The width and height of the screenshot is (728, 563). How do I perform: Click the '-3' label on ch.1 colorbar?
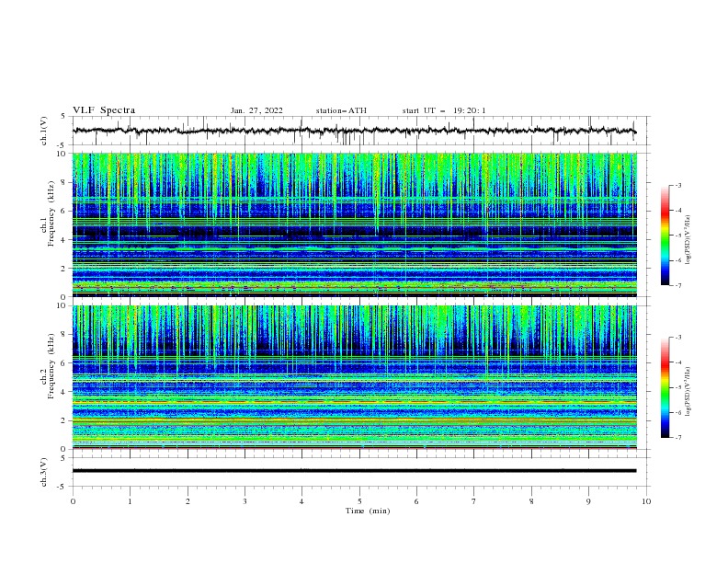click(x=677, y=185)
